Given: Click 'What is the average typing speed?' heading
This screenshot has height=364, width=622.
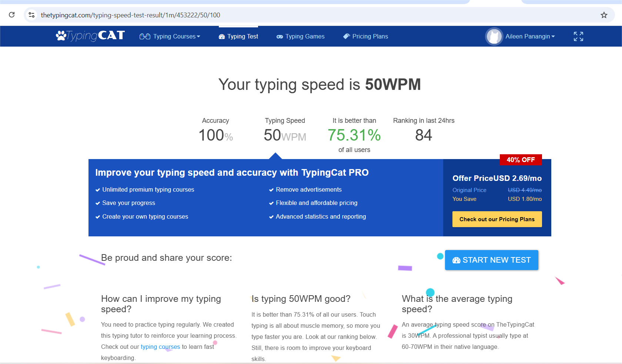Looking at the screenshot, I should (457, 304).
